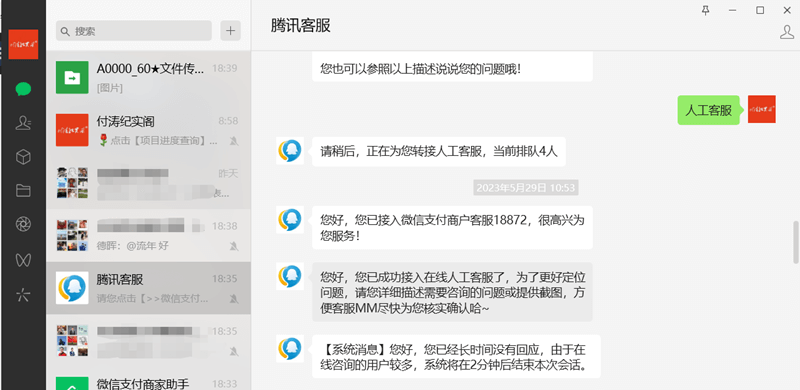Open the blurred group chat timed 18:35
The image size is (800, 390).
point(148,341)
